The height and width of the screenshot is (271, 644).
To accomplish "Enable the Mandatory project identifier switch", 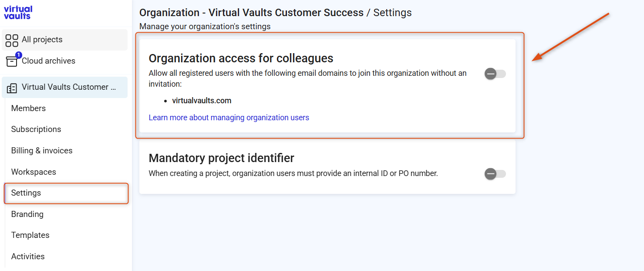I will 495,174.
